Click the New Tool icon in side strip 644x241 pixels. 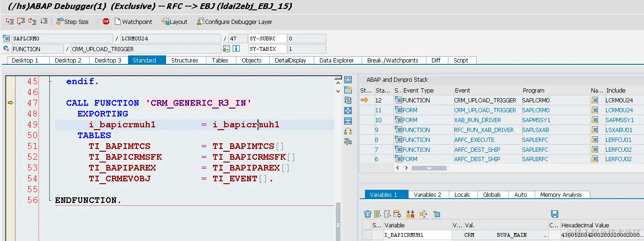348,90
